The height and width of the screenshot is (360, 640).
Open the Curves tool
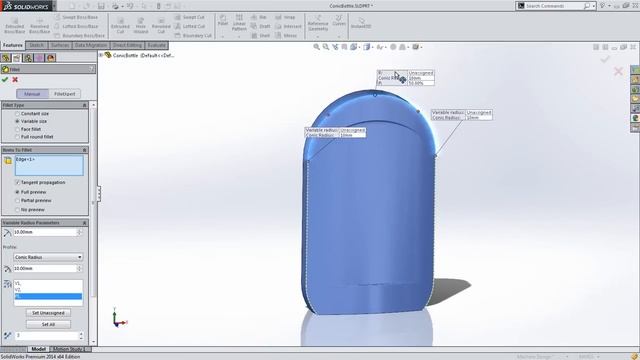339,20
